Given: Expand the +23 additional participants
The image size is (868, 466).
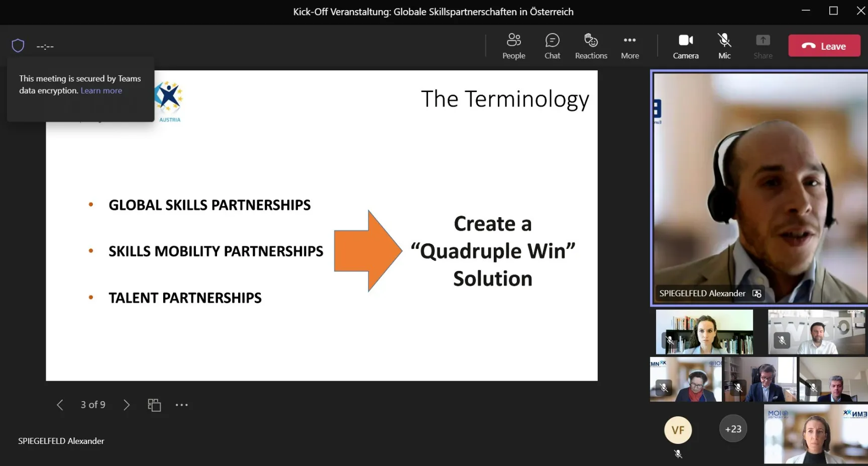Looking at the screenshot, I should 733,429.
